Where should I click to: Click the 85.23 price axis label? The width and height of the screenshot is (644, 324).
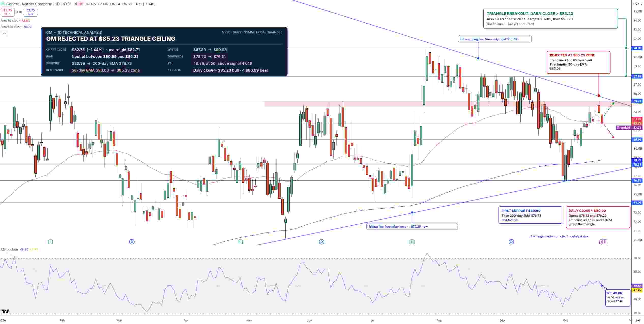pyautogui.click(x=637, y=101)
